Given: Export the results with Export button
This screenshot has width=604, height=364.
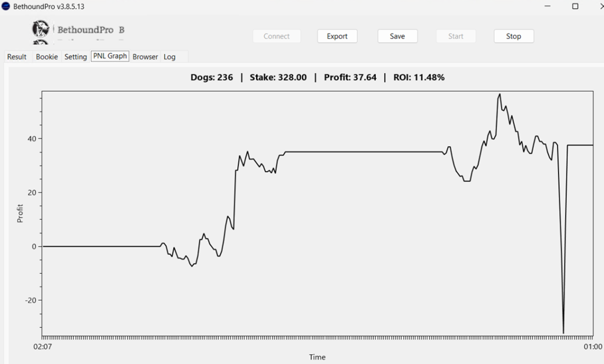Looking at the screenshot, I should (337, 36).
